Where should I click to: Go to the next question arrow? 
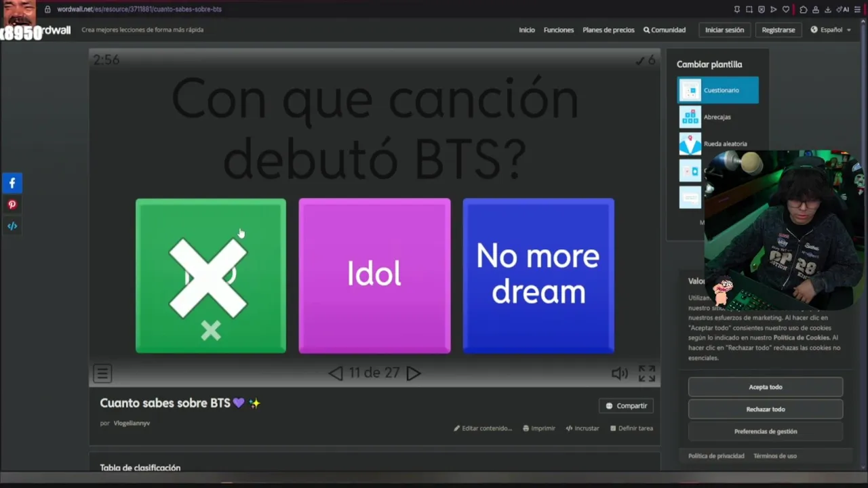414,373
